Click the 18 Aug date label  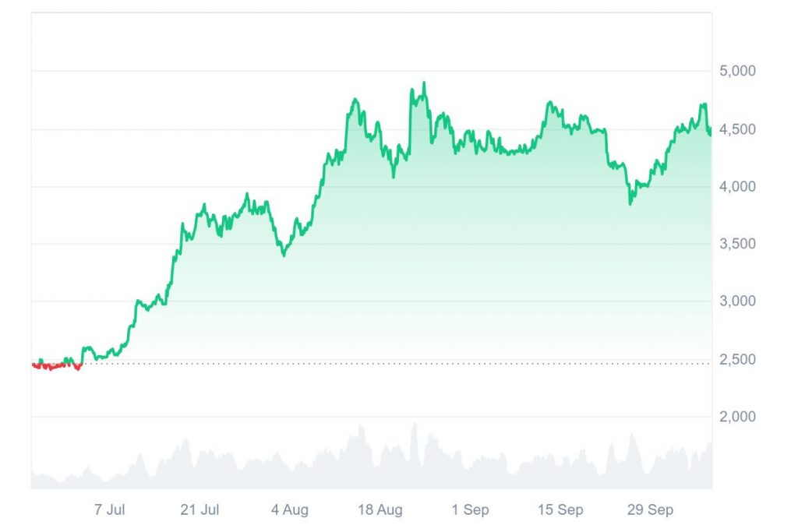tap(380, 510)
